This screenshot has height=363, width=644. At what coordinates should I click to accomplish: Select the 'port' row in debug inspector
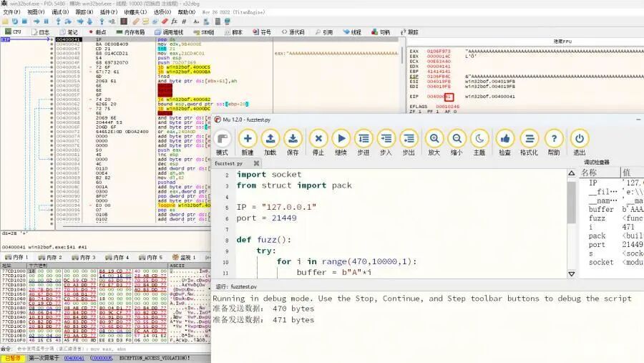612,245
